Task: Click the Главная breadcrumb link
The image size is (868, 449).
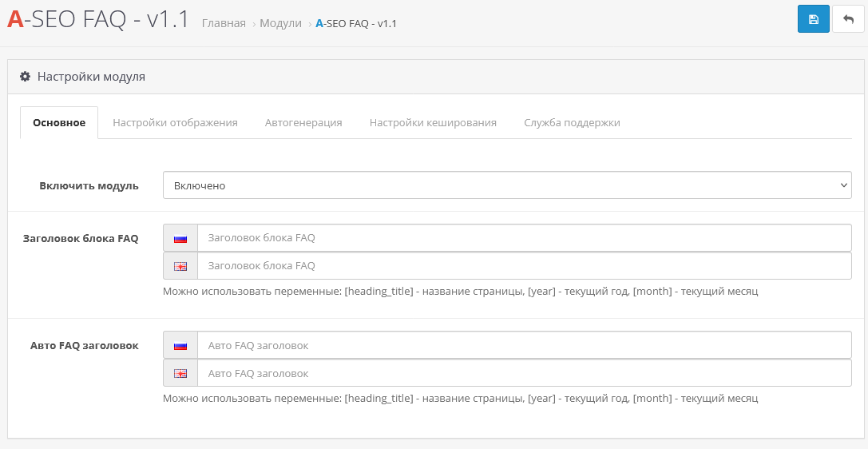Action: click(x=224, y=24)
